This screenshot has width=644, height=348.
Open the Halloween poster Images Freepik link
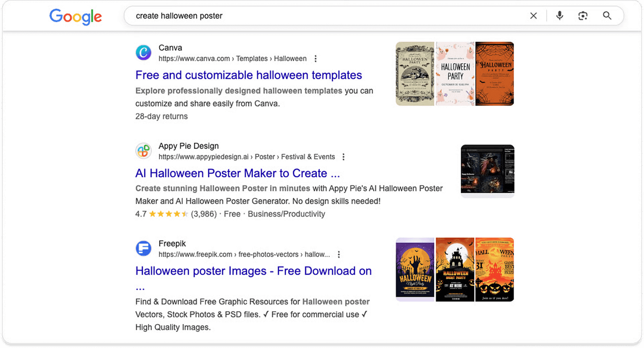[253, 271]
